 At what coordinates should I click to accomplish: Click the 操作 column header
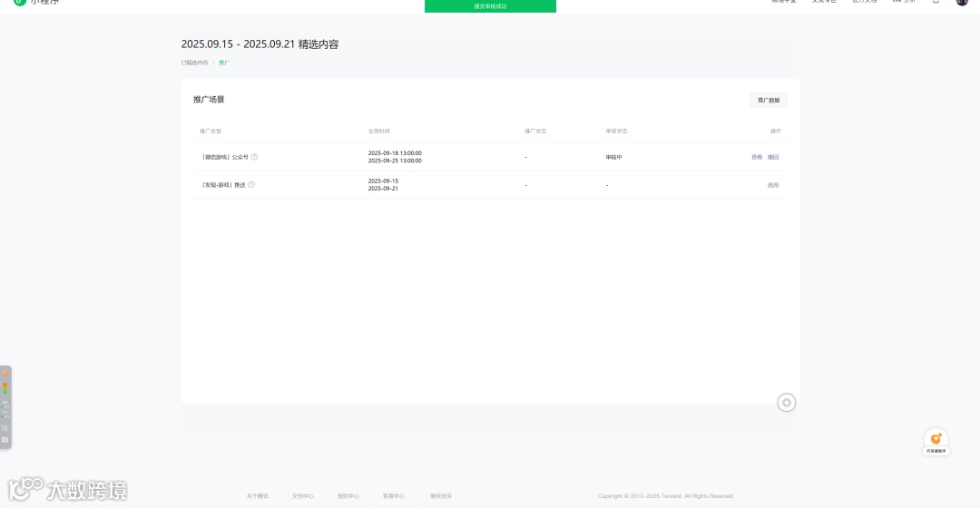(776, 132)
